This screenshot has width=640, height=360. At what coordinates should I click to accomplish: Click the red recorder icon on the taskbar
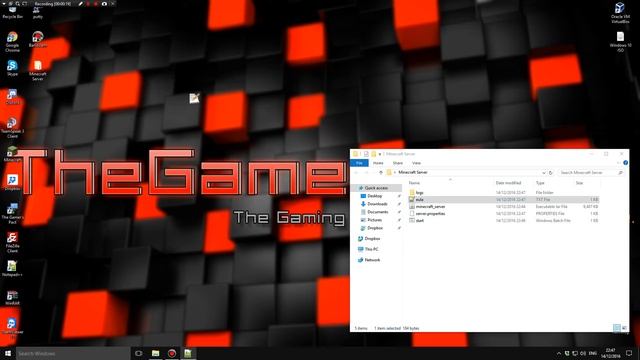coord(172,353)
